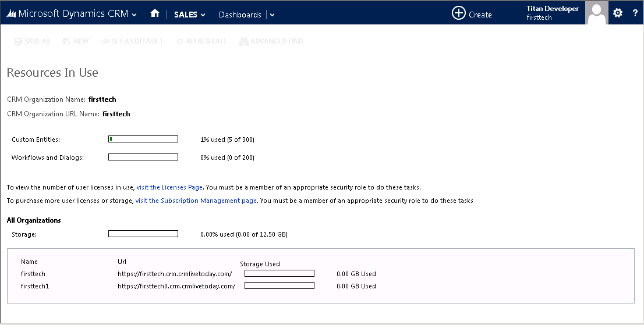The width and height of the screenshot is (644, 325).
Task: Open Settings gear icon
Action: pos(618,13)
